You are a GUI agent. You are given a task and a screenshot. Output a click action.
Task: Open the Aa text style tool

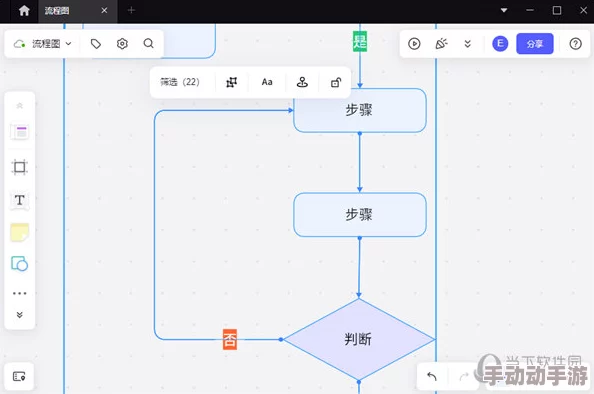pos(267,82)
